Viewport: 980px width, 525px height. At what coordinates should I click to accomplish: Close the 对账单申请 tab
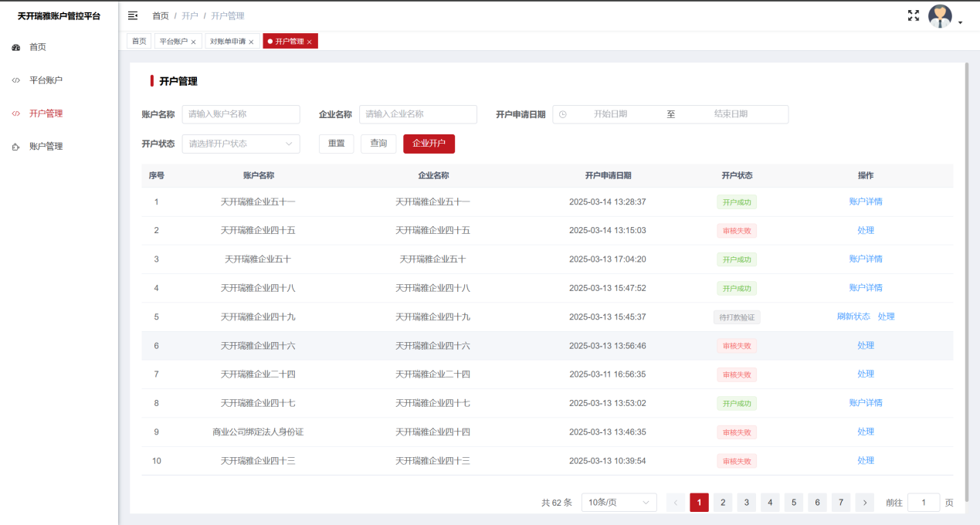click(x=251, y=42)
